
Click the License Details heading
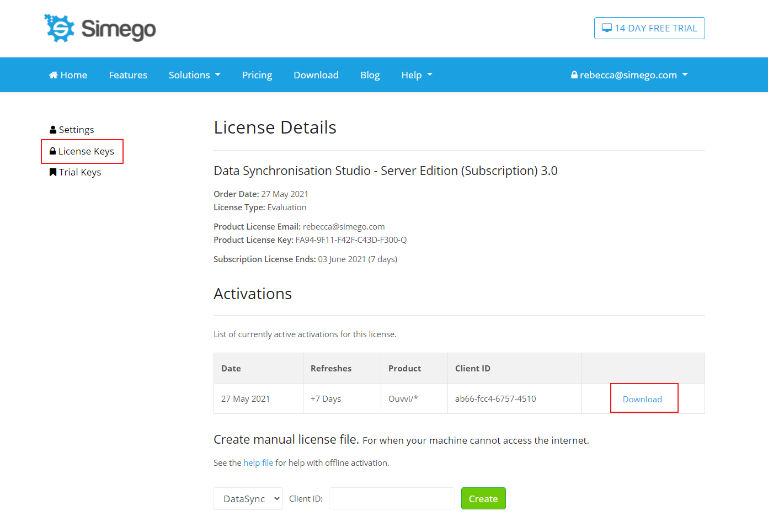pos(275,127)
